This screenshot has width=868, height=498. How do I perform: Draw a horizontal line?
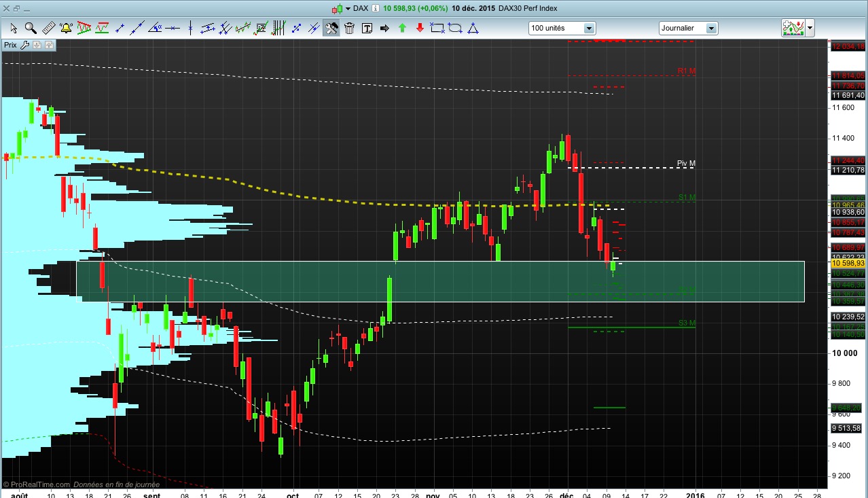click(x=173, y=28)
